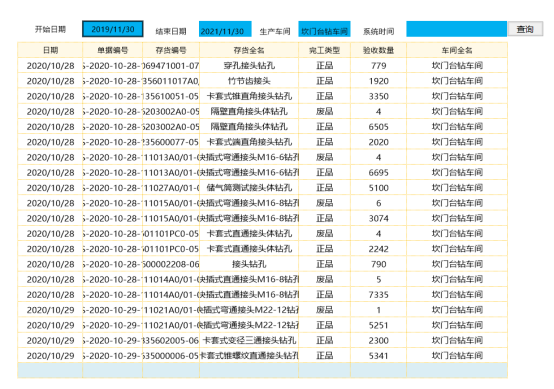
Task: Click the 正品 cell in the 779 row
Action: point(324,66)
